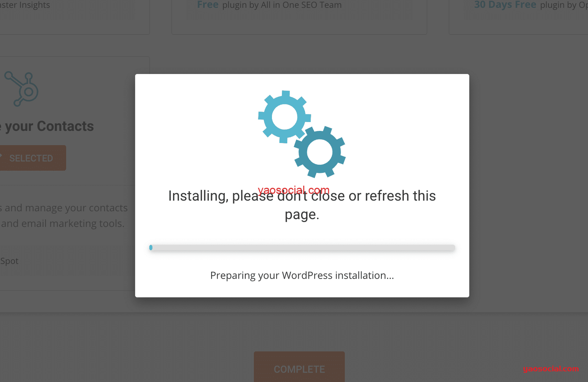
Task: Click the checkmark icon on SELECTED button
Action: pos(1,157)
